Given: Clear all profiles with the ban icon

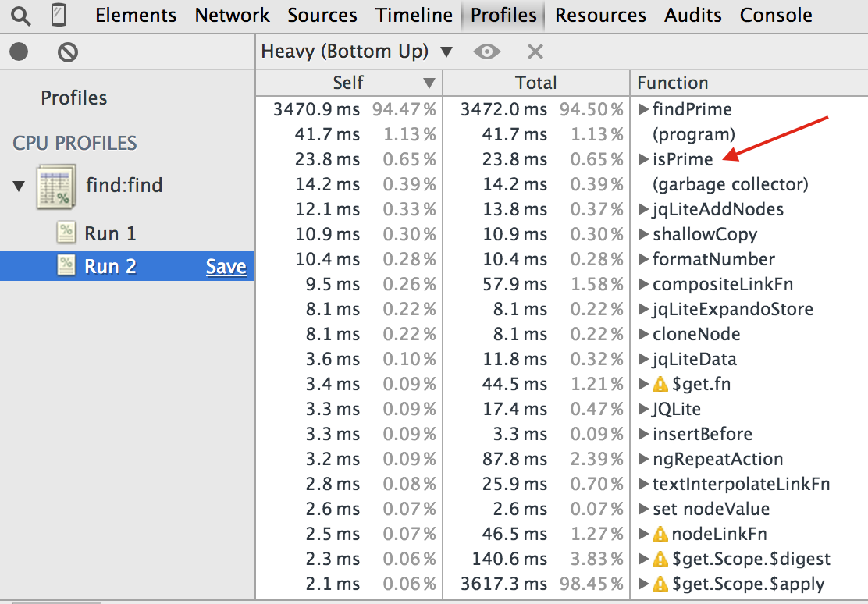Looking at the screenshot, I should click(68, 52).
